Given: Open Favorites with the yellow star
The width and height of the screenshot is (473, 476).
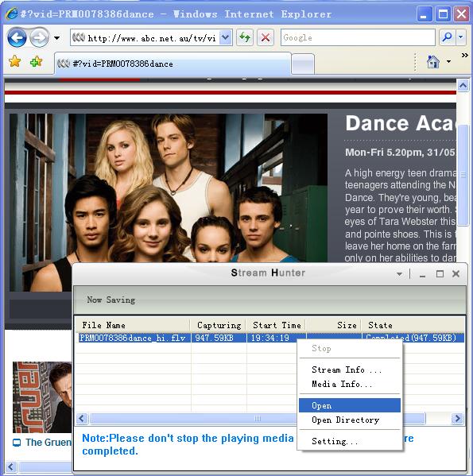Looking at the screenshot, I should point(14,62).
